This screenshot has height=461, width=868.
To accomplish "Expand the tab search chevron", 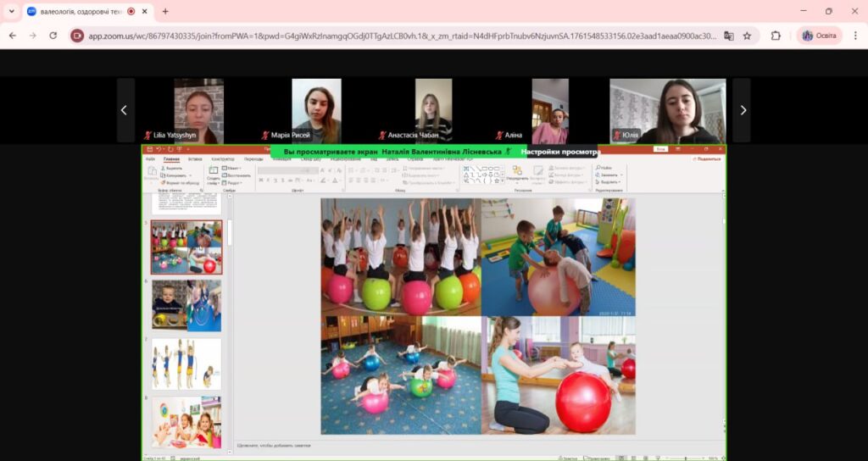I will point(11,11).
